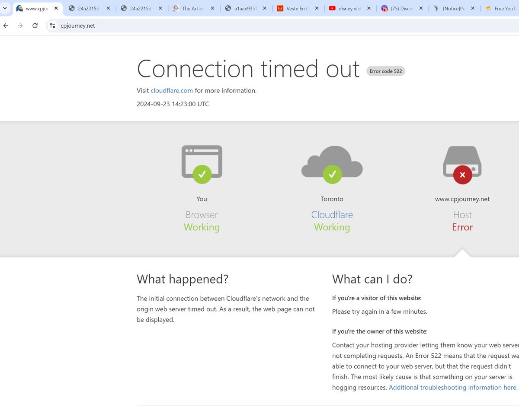519x420 pixels.
Task: Click "If you're a visitor of this website:"
Action: click(377, 298)
